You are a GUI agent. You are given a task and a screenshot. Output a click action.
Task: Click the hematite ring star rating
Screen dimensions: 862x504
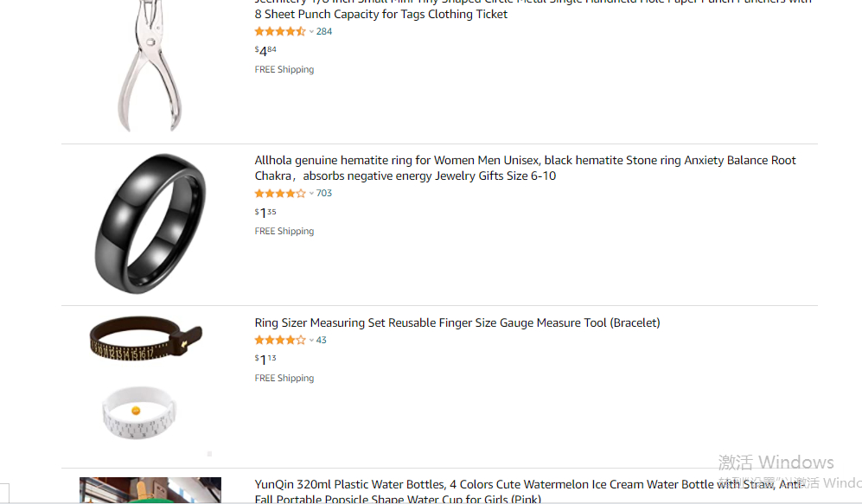coord(280,193)
